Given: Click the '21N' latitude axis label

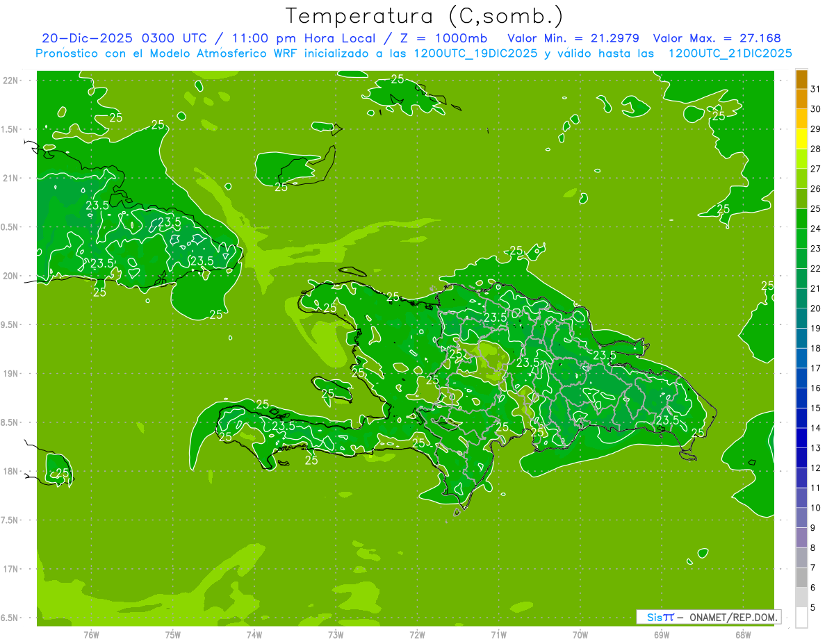Looking at the screenshot, I should pyautogui.click(x=10, y=178).
